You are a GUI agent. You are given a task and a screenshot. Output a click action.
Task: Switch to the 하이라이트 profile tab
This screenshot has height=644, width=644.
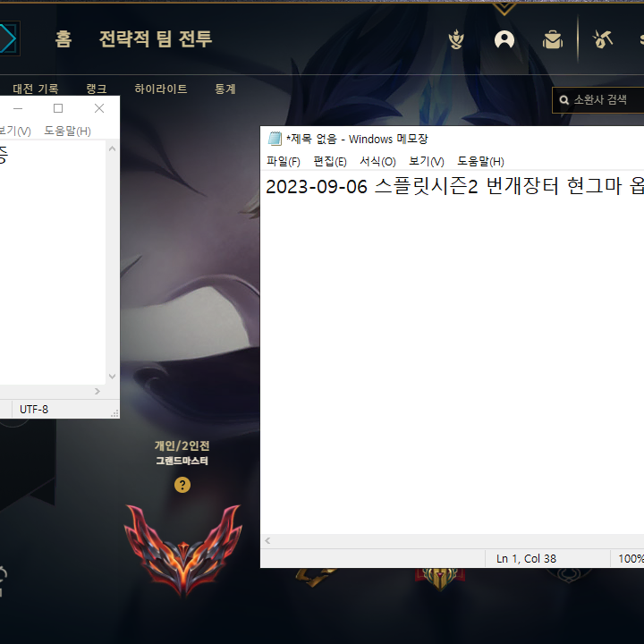(x=161, y=89)
